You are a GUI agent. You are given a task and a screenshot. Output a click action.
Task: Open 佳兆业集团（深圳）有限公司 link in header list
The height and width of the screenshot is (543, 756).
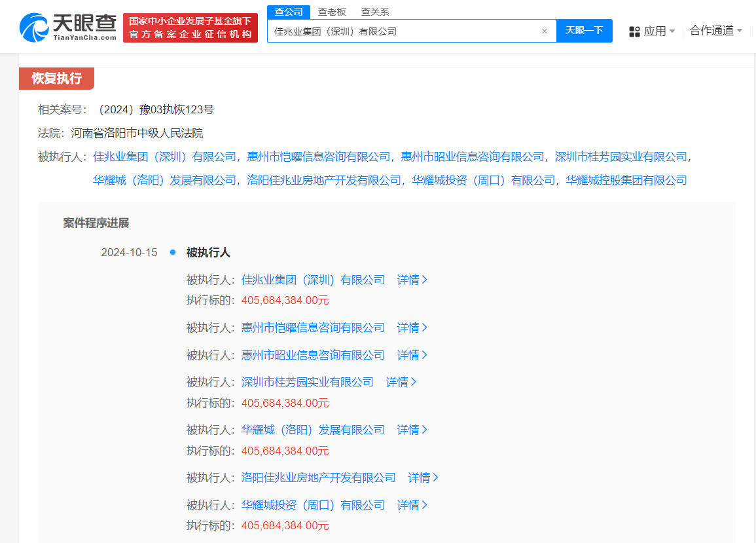click(x=164, y=157)
